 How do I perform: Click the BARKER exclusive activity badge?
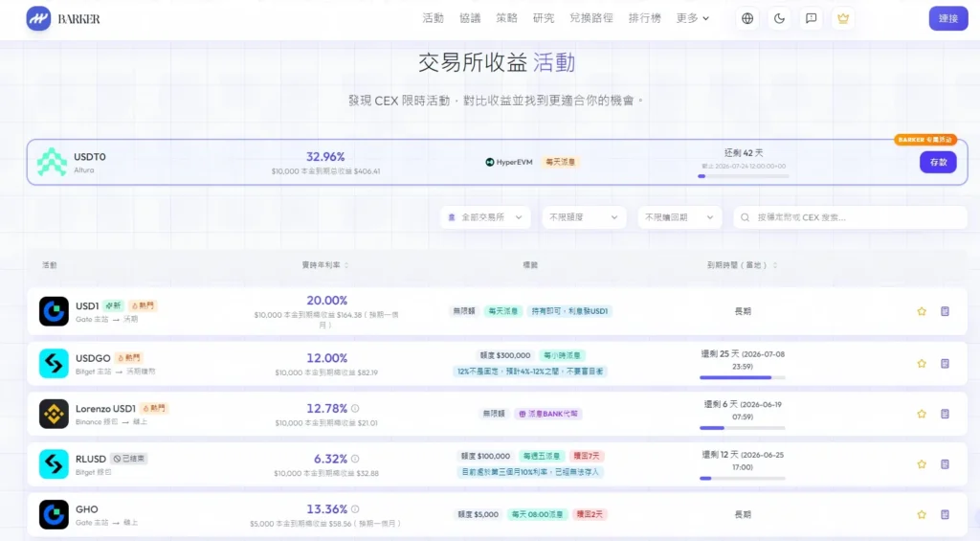[925, 140]
